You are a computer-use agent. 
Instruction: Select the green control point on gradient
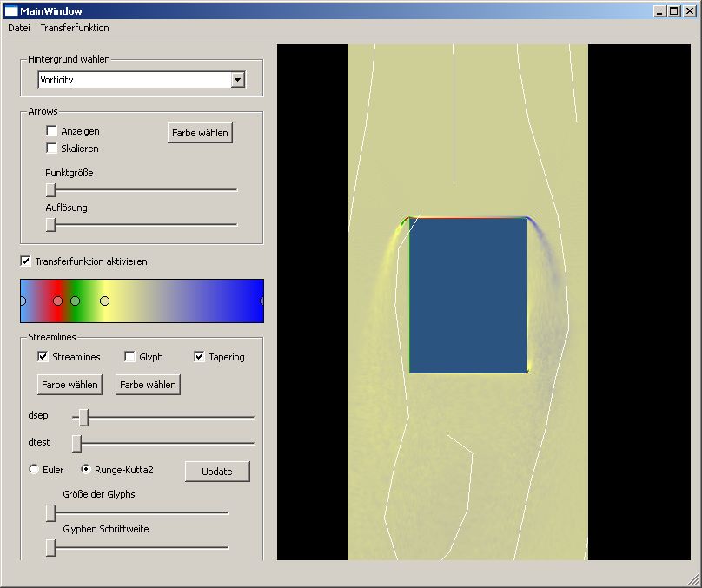click(x=75, y=301)
